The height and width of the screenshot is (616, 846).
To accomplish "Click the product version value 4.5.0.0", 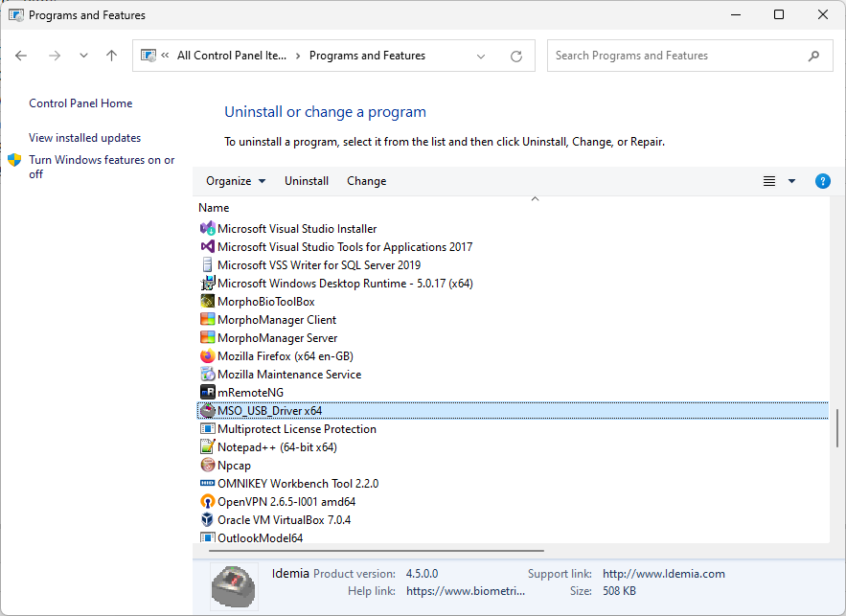I will [x=422, y=574].
